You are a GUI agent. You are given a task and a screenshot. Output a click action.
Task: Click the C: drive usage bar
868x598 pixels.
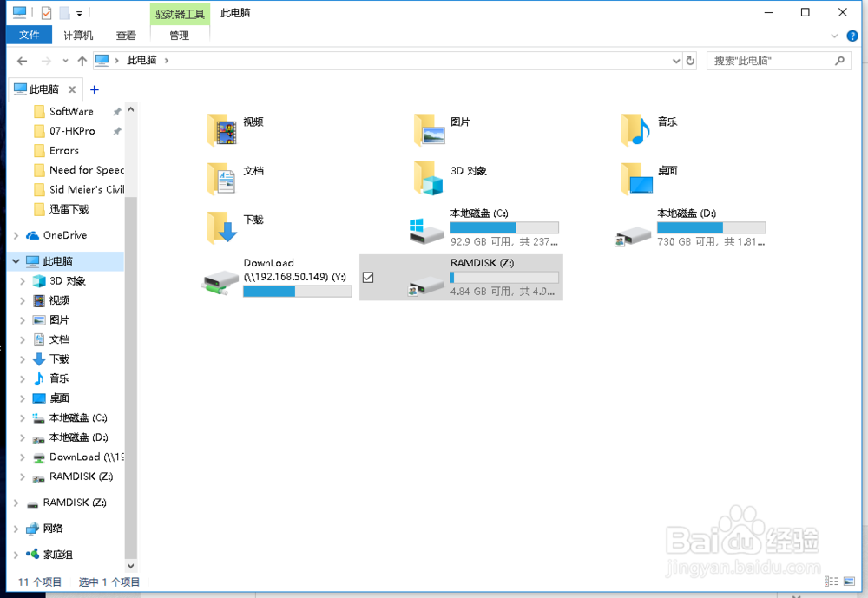click(x=504, y=227)
